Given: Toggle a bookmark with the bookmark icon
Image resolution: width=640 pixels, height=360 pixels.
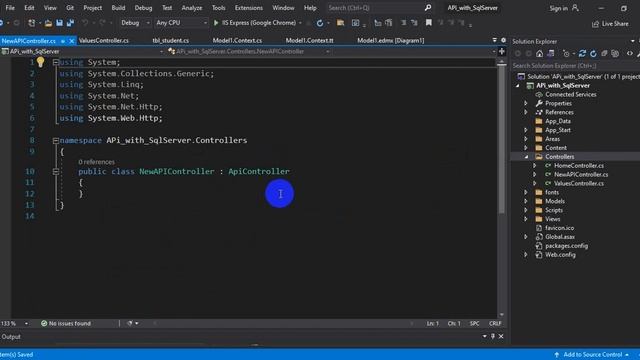Looking at the screenshot, I should (x=429, y=23).
